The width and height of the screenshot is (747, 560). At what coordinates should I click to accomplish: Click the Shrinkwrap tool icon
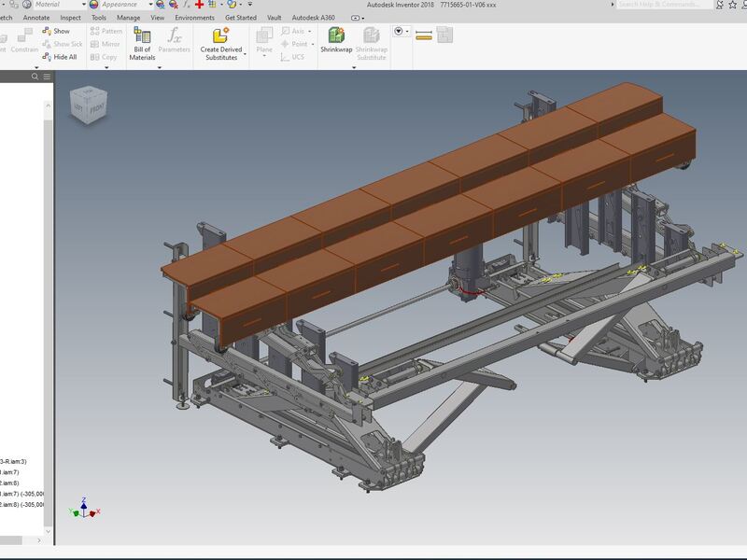pos(336,35)
